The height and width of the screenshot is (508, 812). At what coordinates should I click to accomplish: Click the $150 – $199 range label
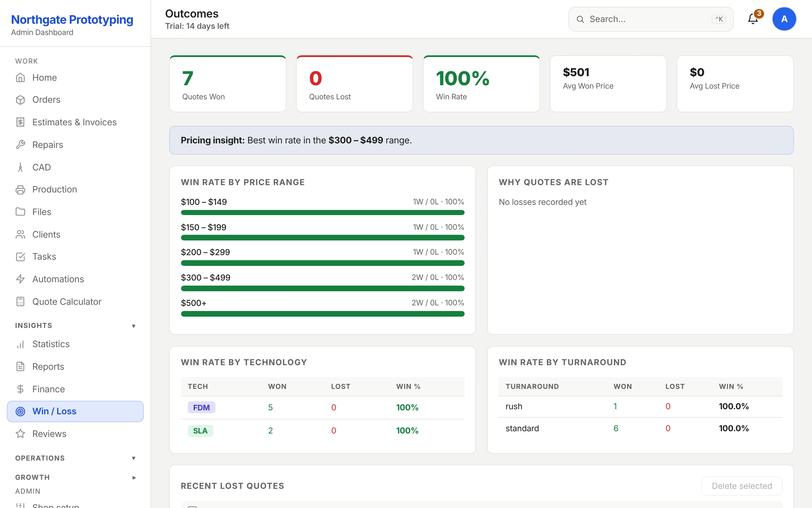point(204,227)
